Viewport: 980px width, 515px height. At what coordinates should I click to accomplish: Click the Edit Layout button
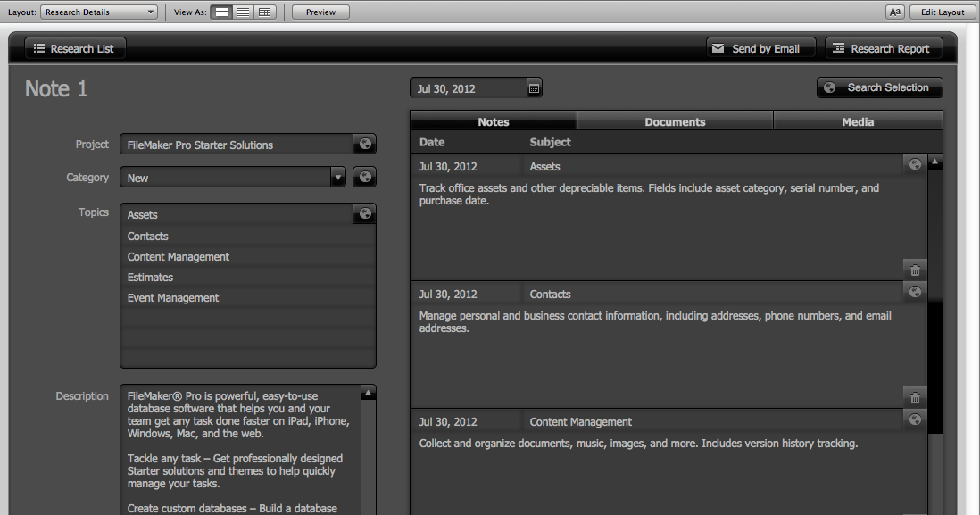click(943, 12)
